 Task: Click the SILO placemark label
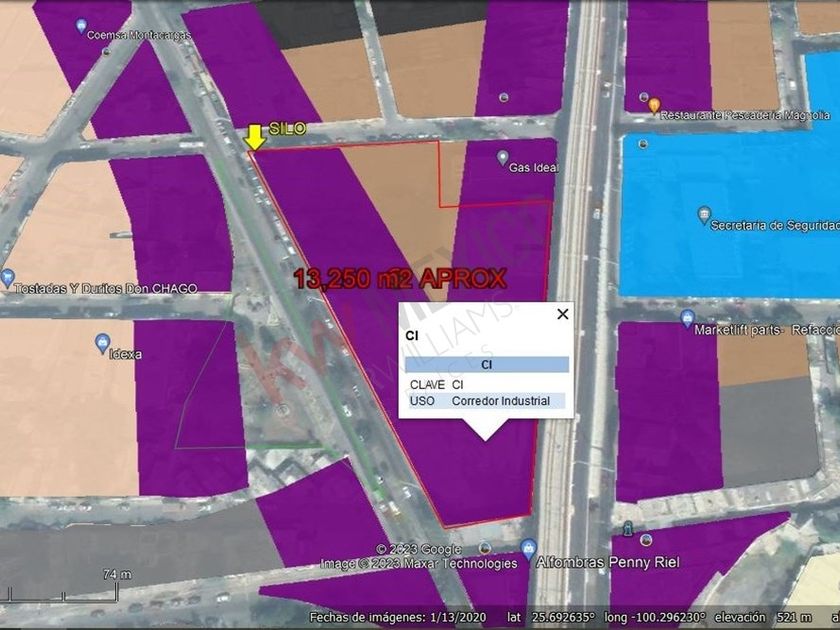pyautogui.click(x=287, y=129)
